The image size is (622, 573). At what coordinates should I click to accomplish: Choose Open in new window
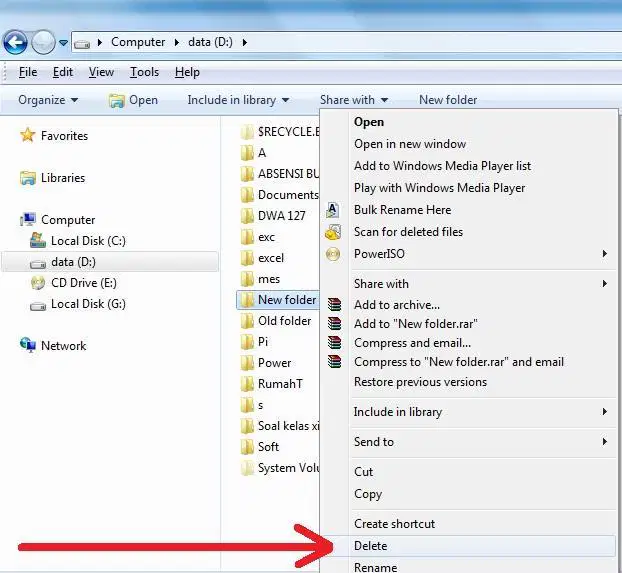(x=410, y=144)
